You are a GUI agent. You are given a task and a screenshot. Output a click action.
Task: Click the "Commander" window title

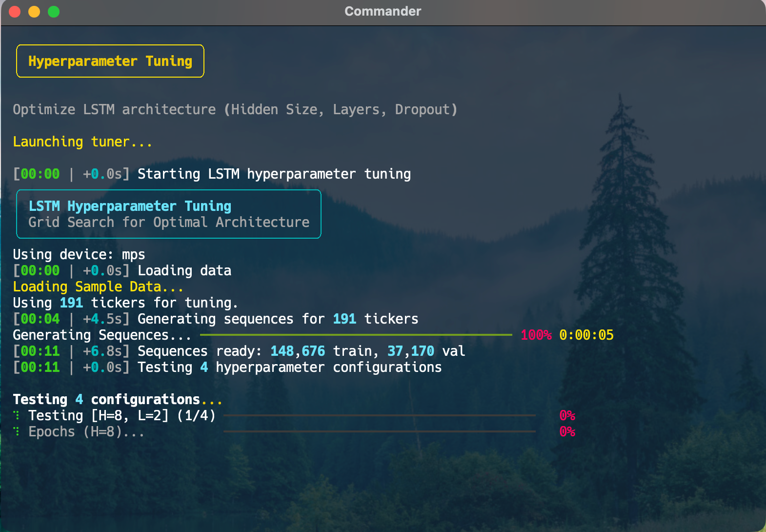pyautogui.click(x=383, y=11)
